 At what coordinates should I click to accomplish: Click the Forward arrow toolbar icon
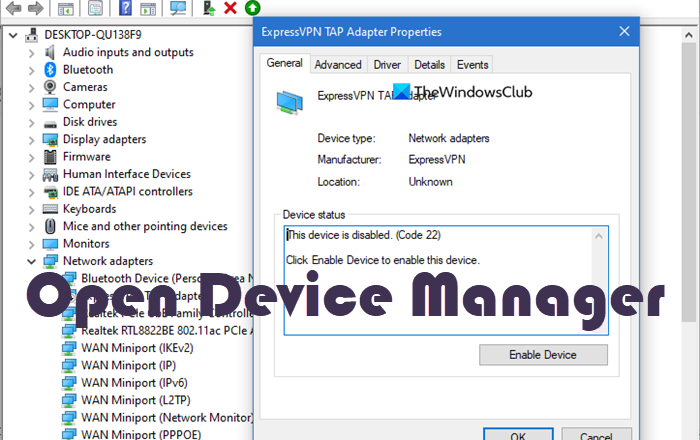coord(36,8)
